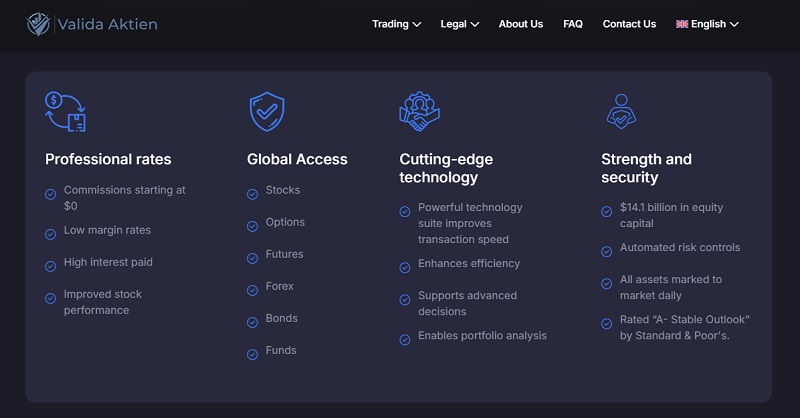The image size is (800, 418).
Task: Click the text Enhances efficiency
Action: tap(469, 264)
